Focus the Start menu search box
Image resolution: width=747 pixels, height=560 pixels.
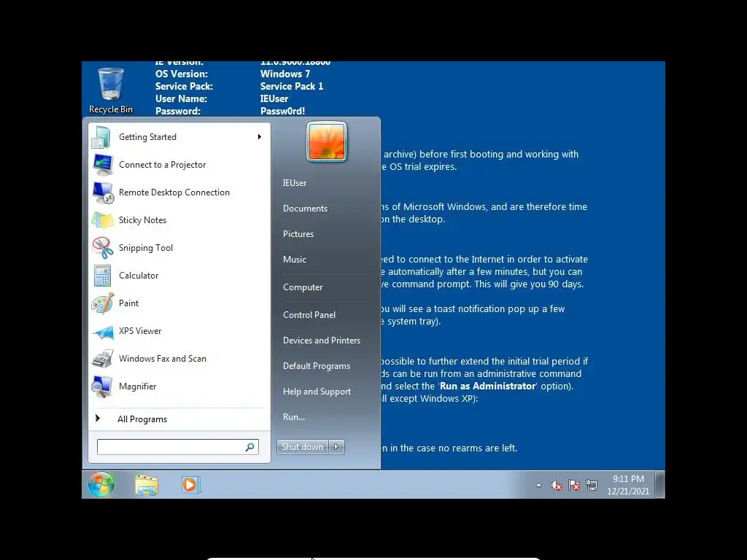(178, 447)
